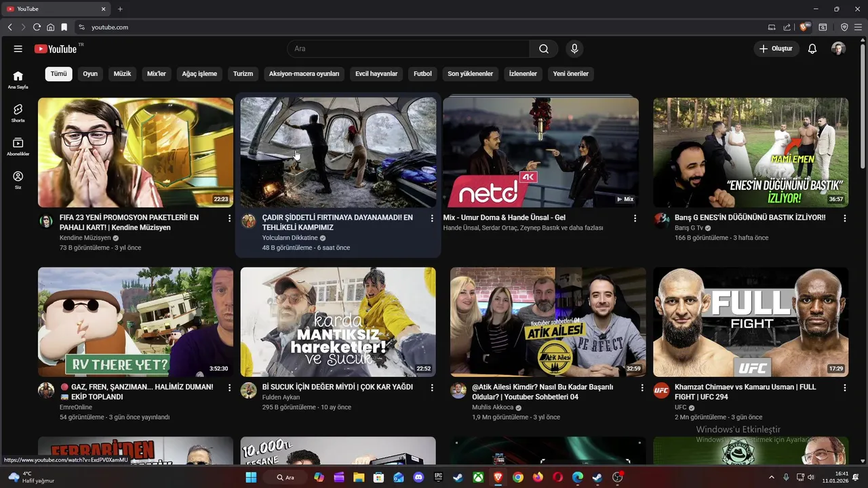Open UFC channel avatar

(661, 391)
